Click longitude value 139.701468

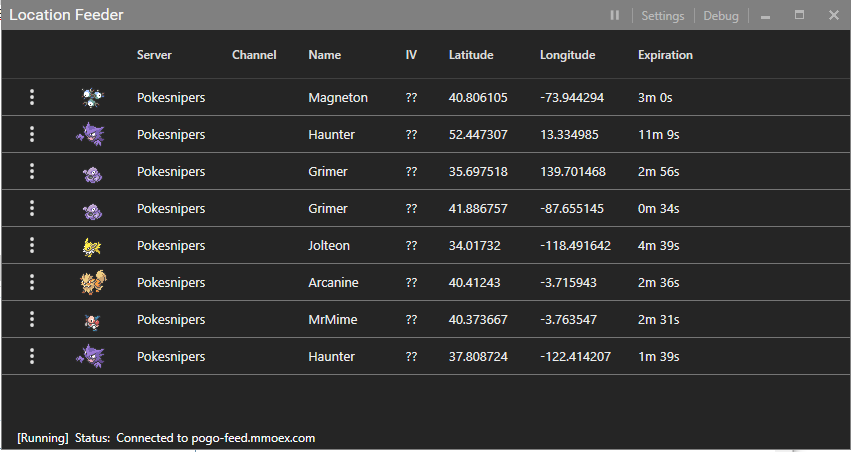(573, 172)
